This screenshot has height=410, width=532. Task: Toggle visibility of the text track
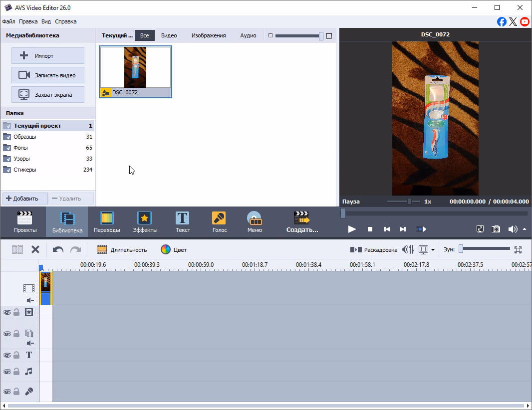tap(7, 355)
